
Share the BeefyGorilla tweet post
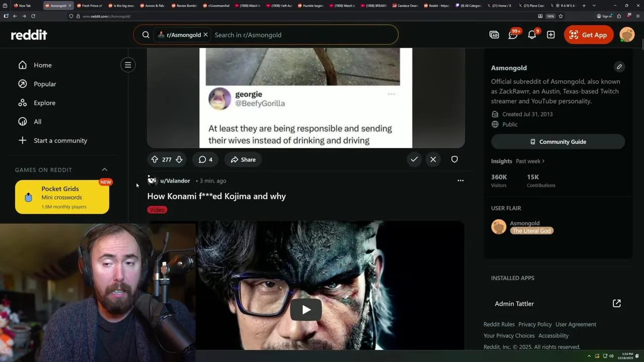pyautogui.click(x=243, y=159)
